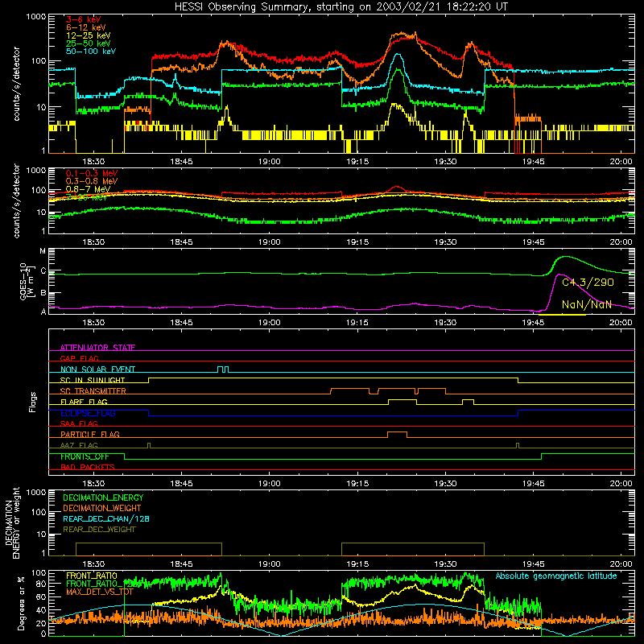Select the yellow '12-25 keV' legend entry
The width and height of the screenshot is (644, 644).
(x=89, y=35)
